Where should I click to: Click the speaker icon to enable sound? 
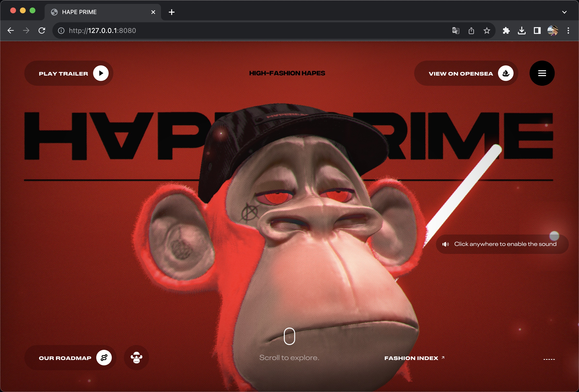pyautogui.click(x=445, y=244)
